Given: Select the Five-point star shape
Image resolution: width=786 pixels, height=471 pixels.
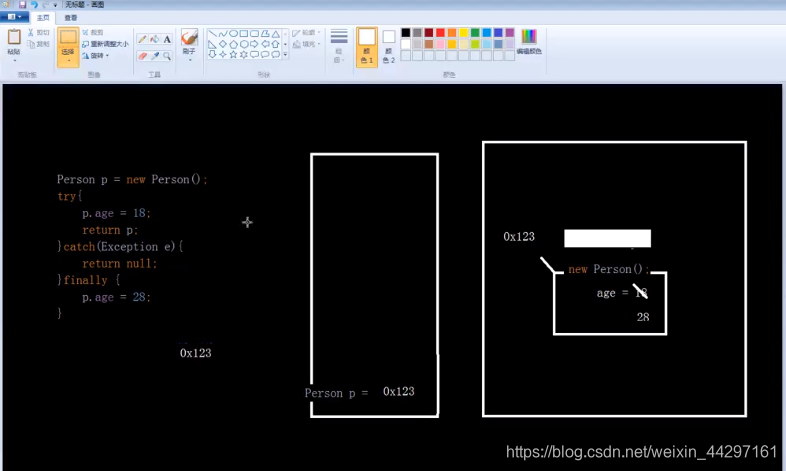Looking at the screenshot, I should [x=234, y=55].
